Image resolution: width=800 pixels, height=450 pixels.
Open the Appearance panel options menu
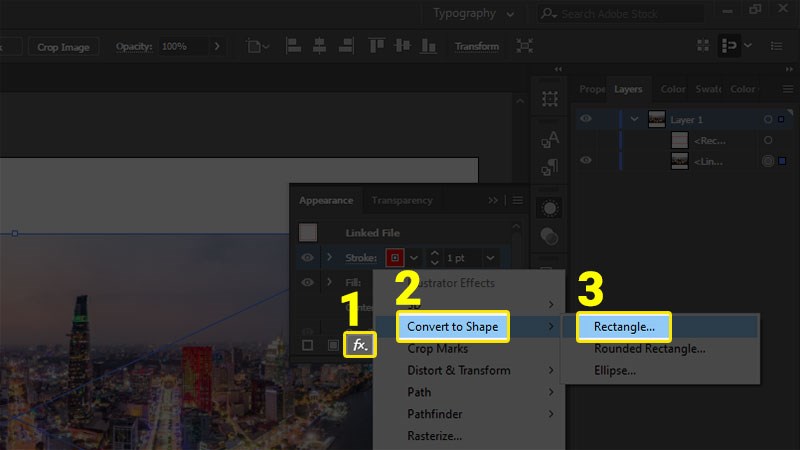click(x=518, y=200)
